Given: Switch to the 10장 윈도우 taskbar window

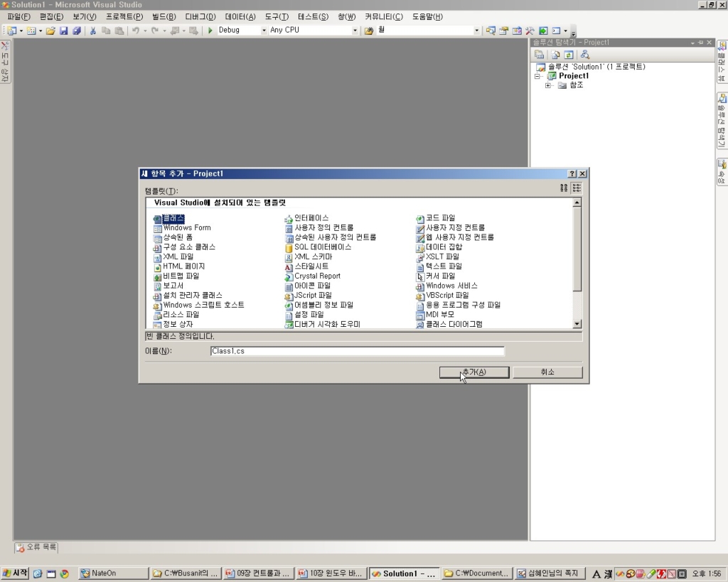Looking at the screenshot, I should click(x=331, y=573).
